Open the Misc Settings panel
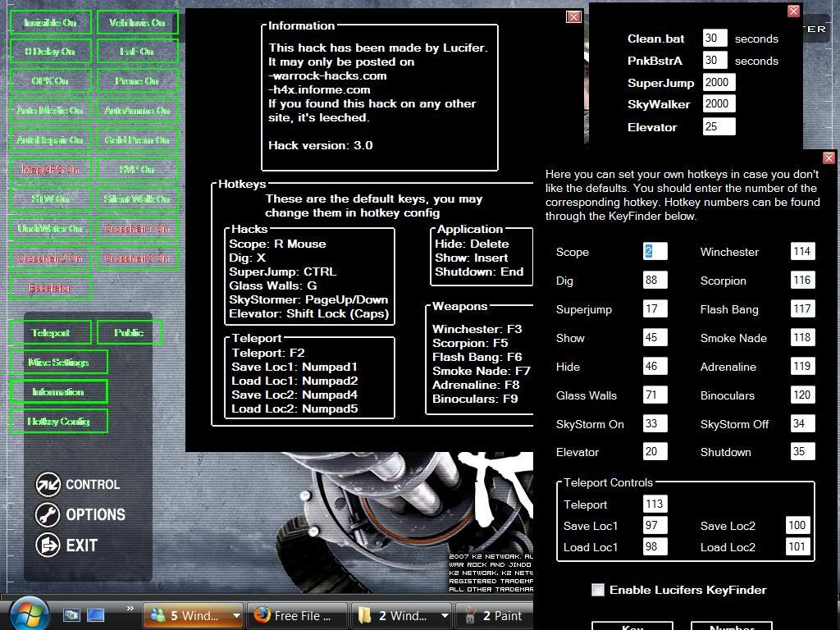 (x=58, y=362)
